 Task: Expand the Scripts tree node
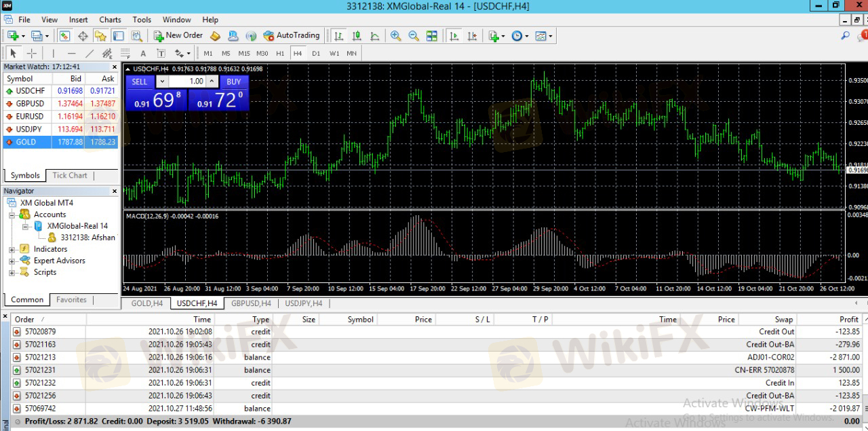click(12, 272)
